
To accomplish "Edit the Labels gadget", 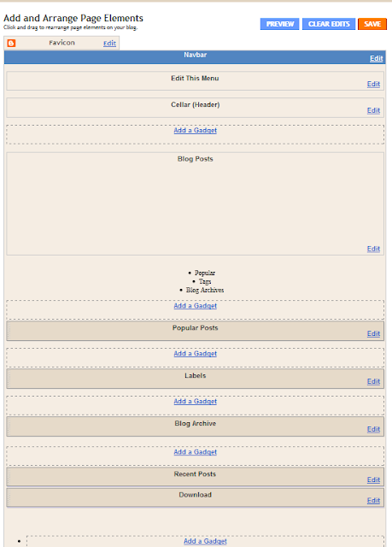I will coord(373,381).
